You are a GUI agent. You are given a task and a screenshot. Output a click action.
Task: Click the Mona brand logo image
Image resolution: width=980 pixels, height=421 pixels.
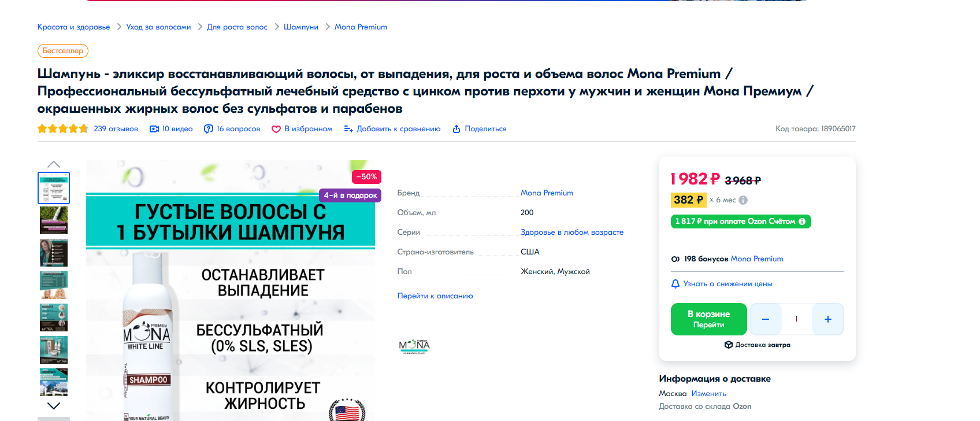click(x=414, y=346)
